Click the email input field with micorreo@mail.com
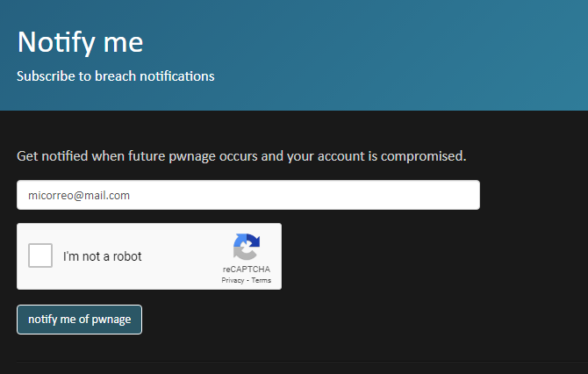This screenshot has width=588, height=374. [248, 195]
